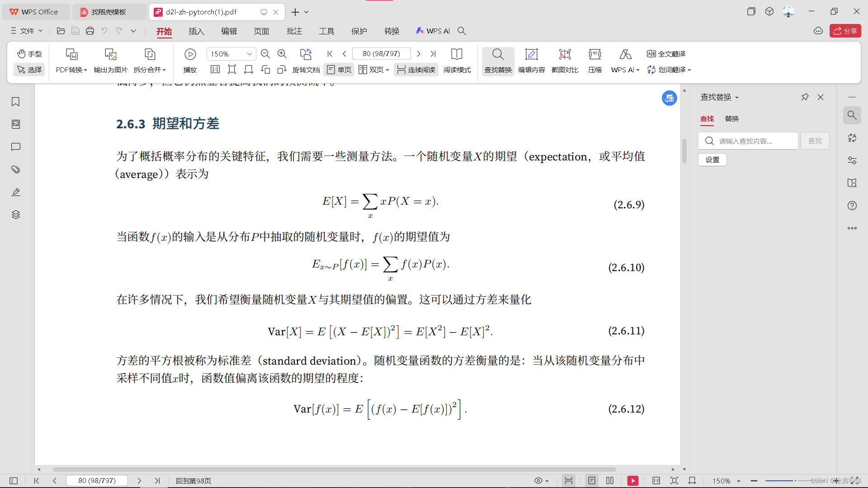Toggle Single Page (单页) view
Viewport: 868px width, 488px height.
[339, 70]
